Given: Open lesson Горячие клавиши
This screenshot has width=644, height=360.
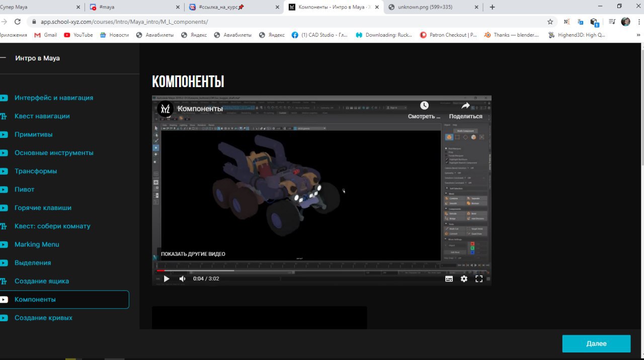Looking at the screenshot, I should 43,208.
